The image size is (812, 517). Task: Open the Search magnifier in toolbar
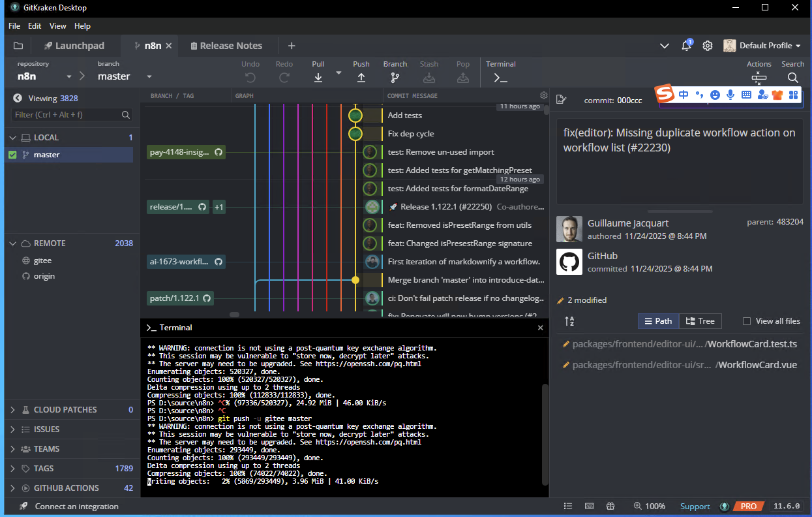[792, 78]
